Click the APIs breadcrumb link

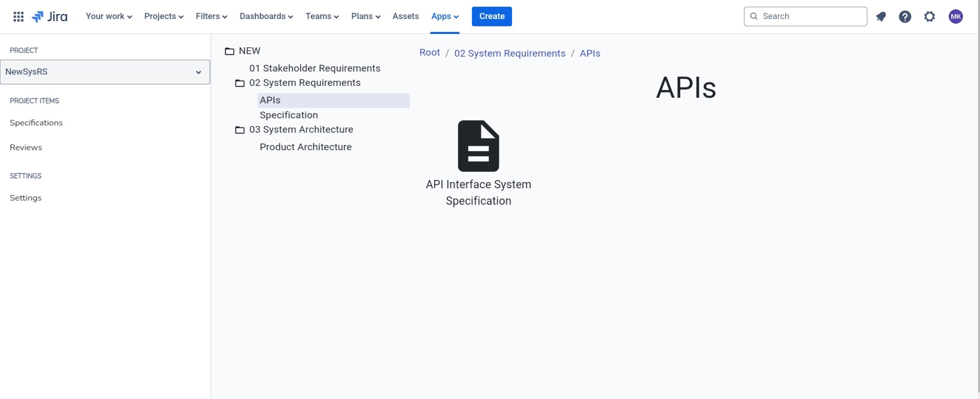click(x=590, y=53)
